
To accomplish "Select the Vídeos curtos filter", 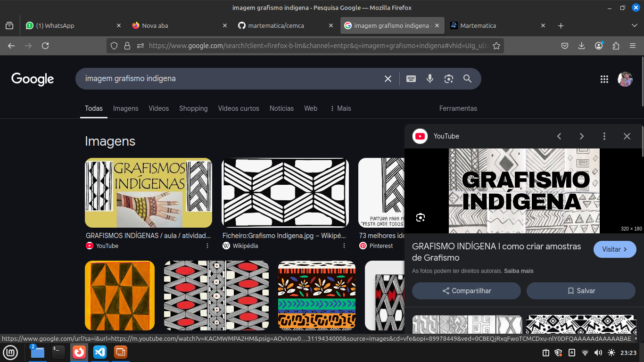I will click(239, 108).
